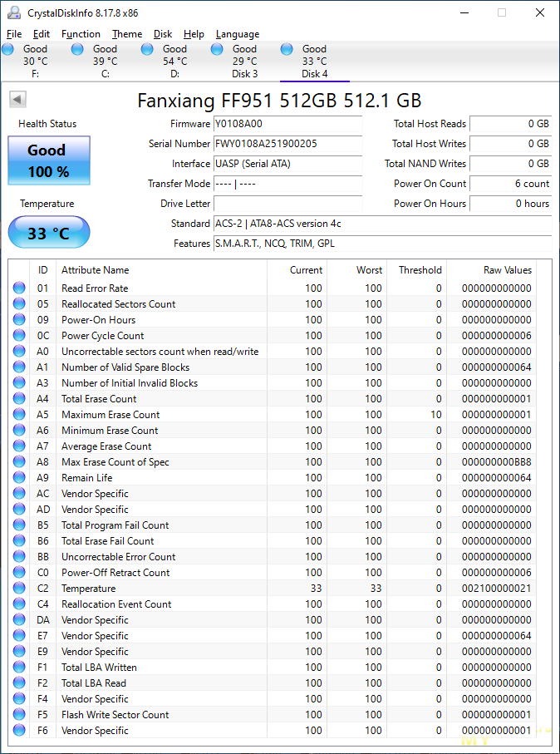Click the status orb for Uncorrectable Error Count
This screenshot has width=560, height=754.
pyautogui.click(x=19, y=557)
